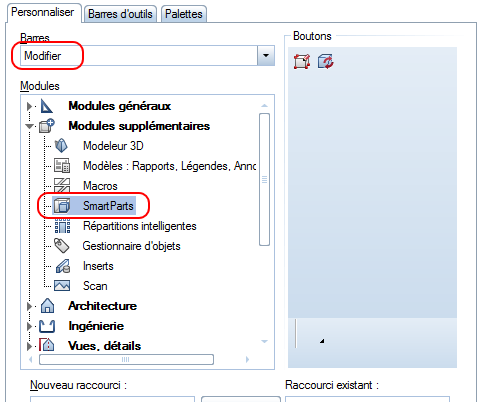The image size is (481, 402).
Task: Expand the Ingénierie tree node
Action: [29, 326]
